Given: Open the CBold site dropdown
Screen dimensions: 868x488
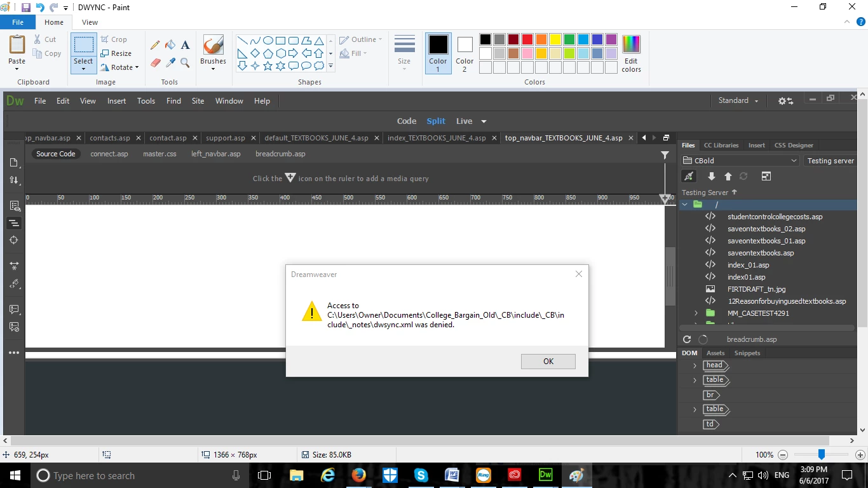Looking at the screenshot, I should point(740,161).
